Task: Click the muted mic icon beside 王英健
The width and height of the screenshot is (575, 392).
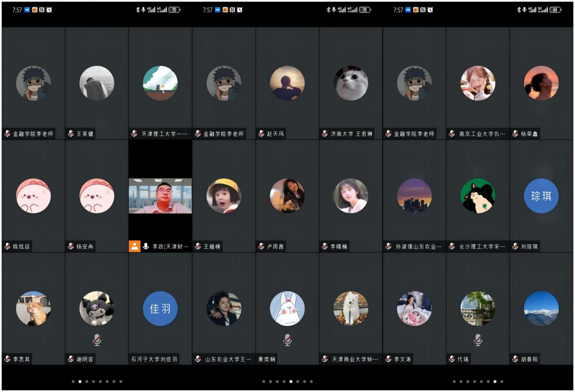Action: 71,134
